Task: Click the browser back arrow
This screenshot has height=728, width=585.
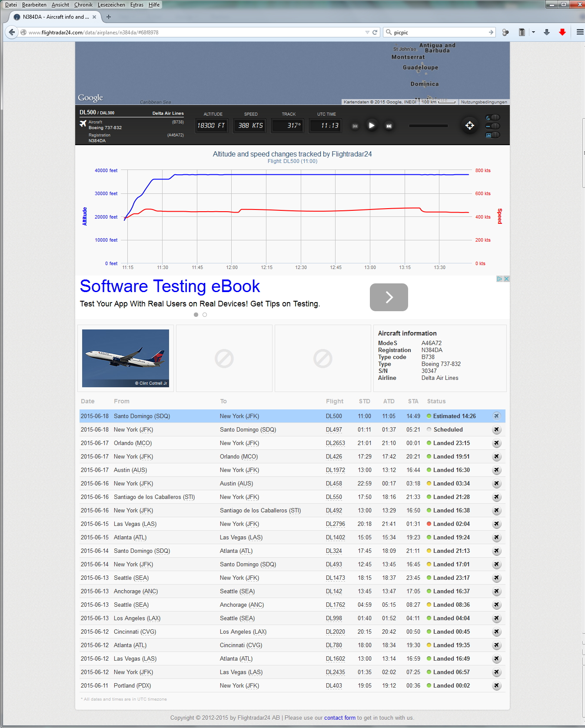Action: (x=12, y=32)
